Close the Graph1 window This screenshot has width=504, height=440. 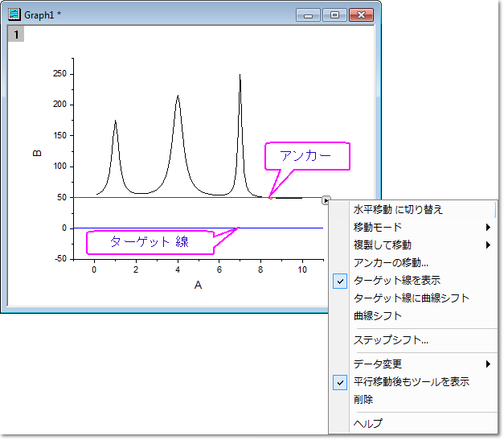pyautogui.click(x=361, y=15)
